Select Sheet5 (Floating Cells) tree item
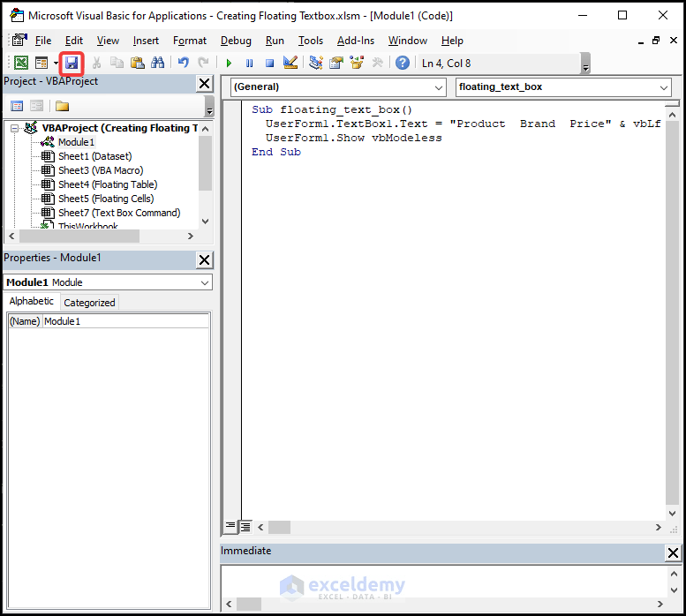Image resolution: width=686 pixels, height=616 pixels. pos(105,199)
